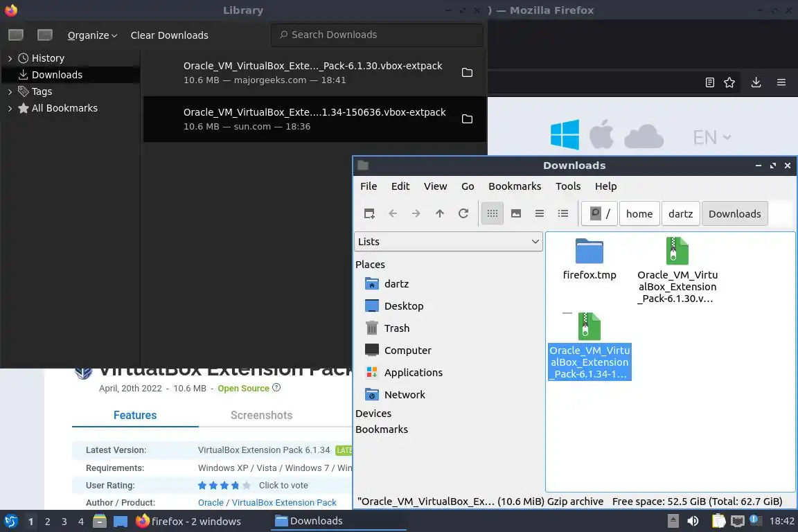Click the Downloads path button

(x=734, y=214)
